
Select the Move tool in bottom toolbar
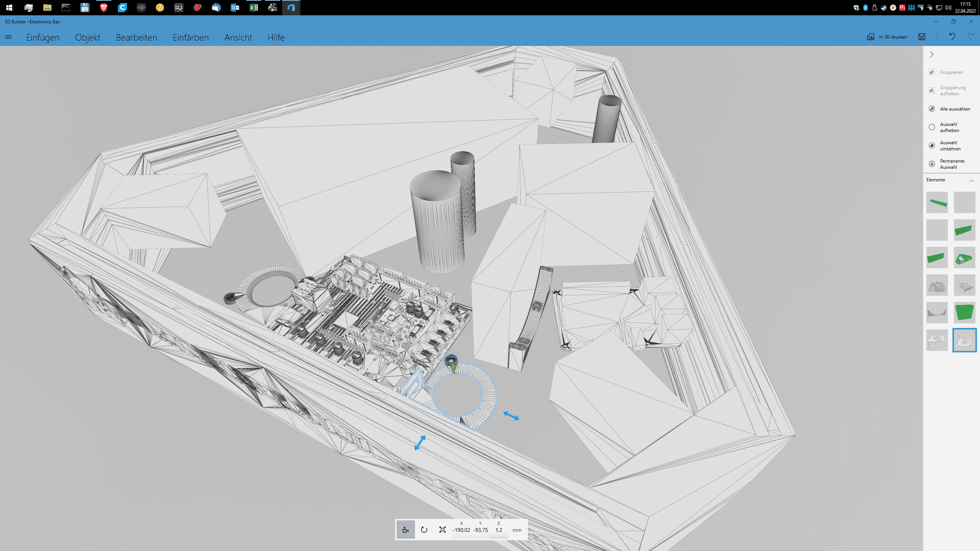click(405, 530)
